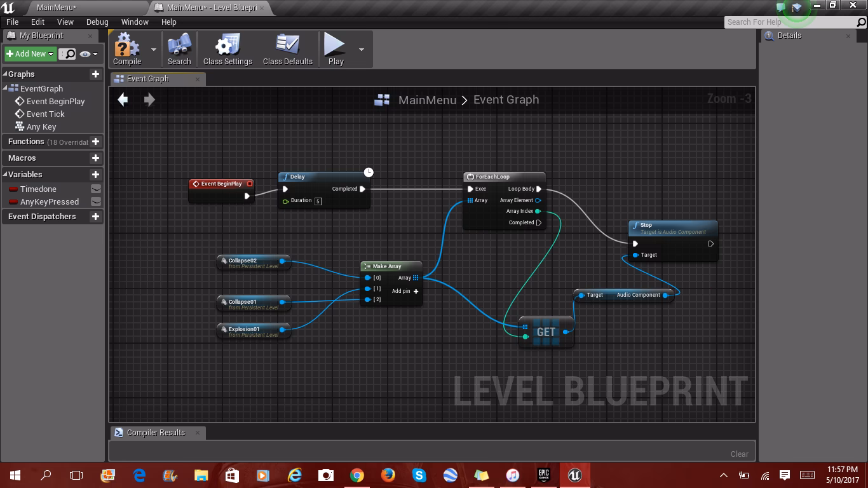The height and width of the screenshot is (488, 868).
Task: Compile the blueprint with Compile button
Action: (x=127, y=49)
